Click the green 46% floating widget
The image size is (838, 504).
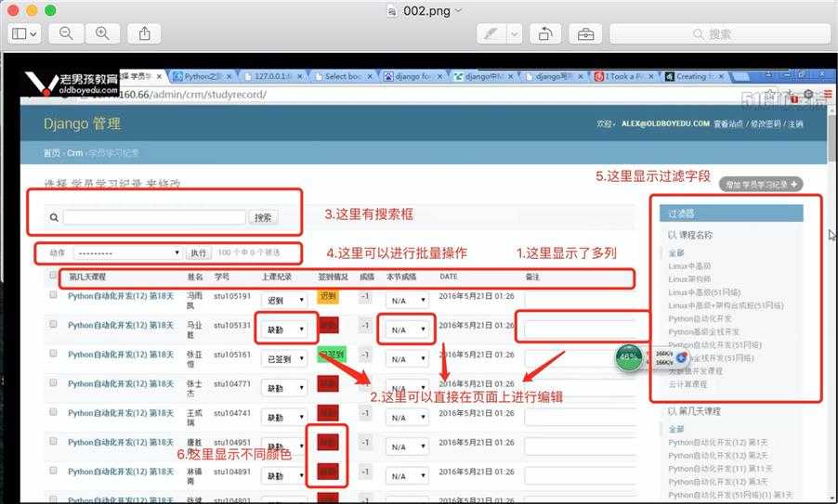(x=629, y=357)
